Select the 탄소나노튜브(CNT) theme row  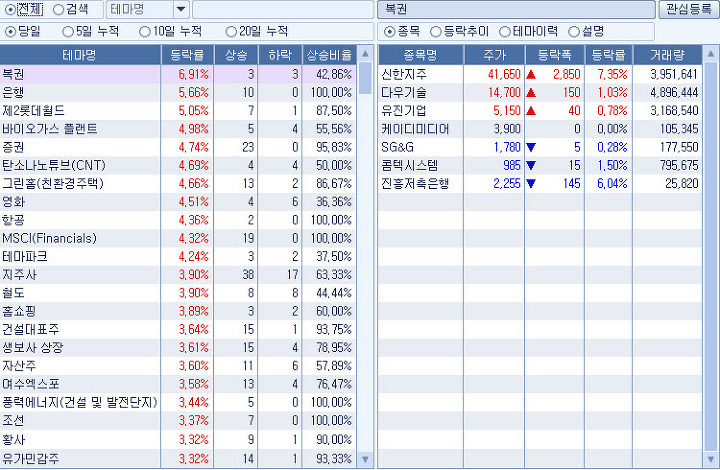[x=178, y=165]
